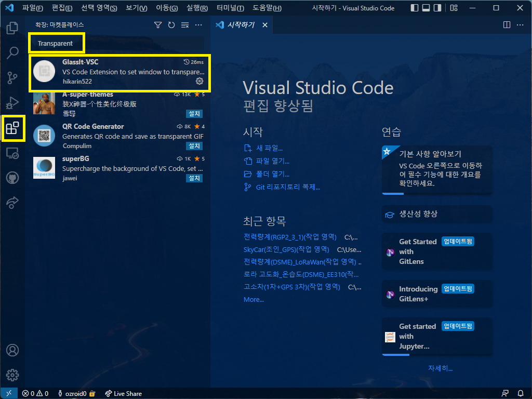Open the Accounts menu icon
Viewport: 532px width, 399px height.
pyautogui.click(x=12, y=350)
